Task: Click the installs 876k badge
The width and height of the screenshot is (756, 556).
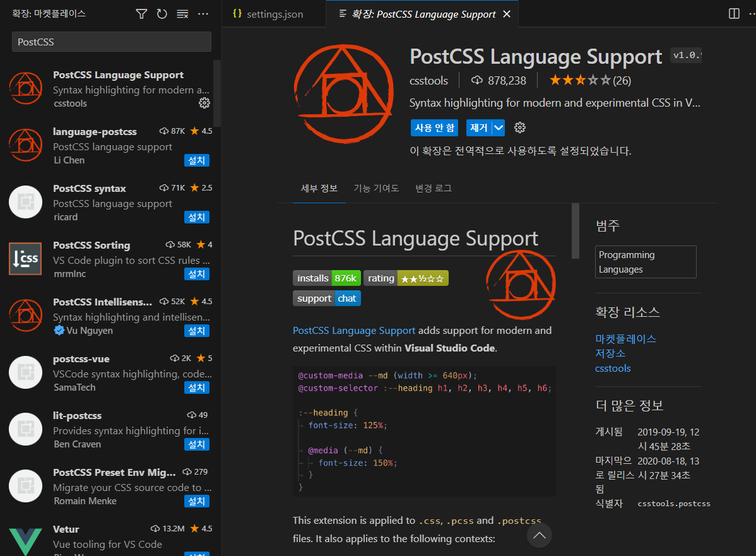Action: pos(326,278)
